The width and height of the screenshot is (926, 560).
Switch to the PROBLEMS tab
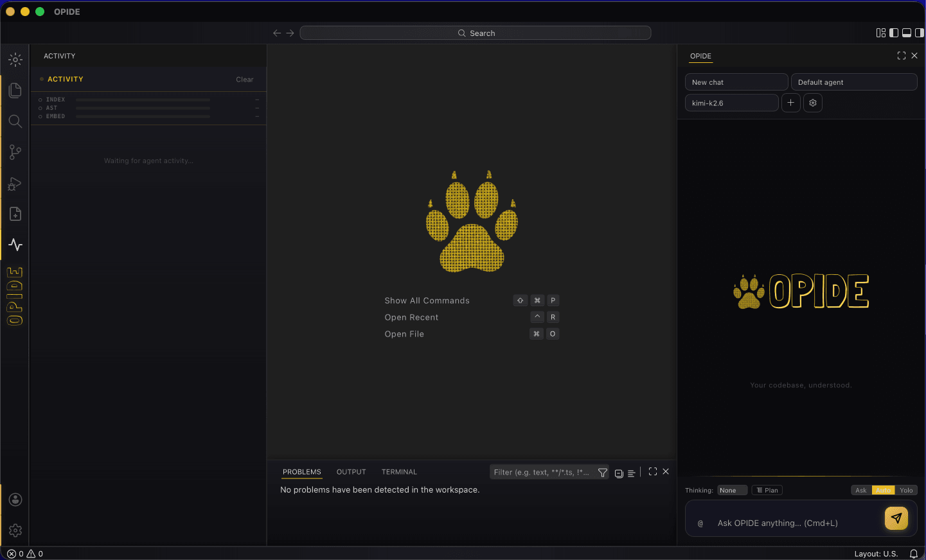point(302,472)
